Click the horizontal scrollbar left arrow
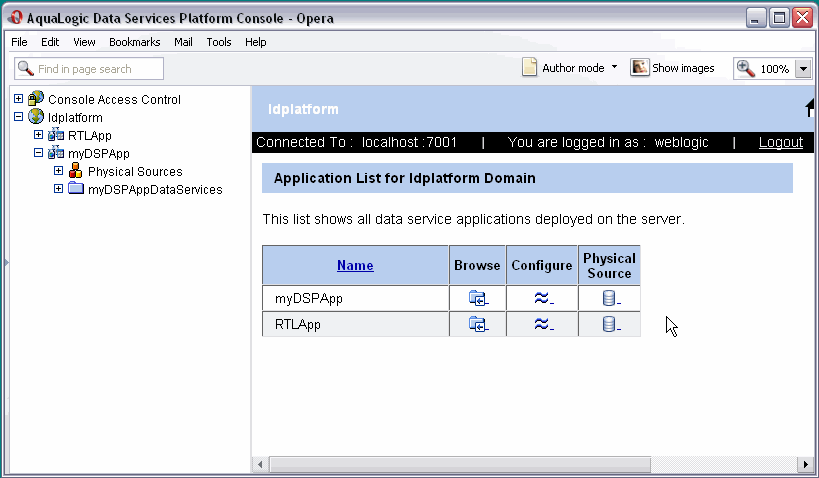Viewport: 819px width, 478px height. coord(260,463)
